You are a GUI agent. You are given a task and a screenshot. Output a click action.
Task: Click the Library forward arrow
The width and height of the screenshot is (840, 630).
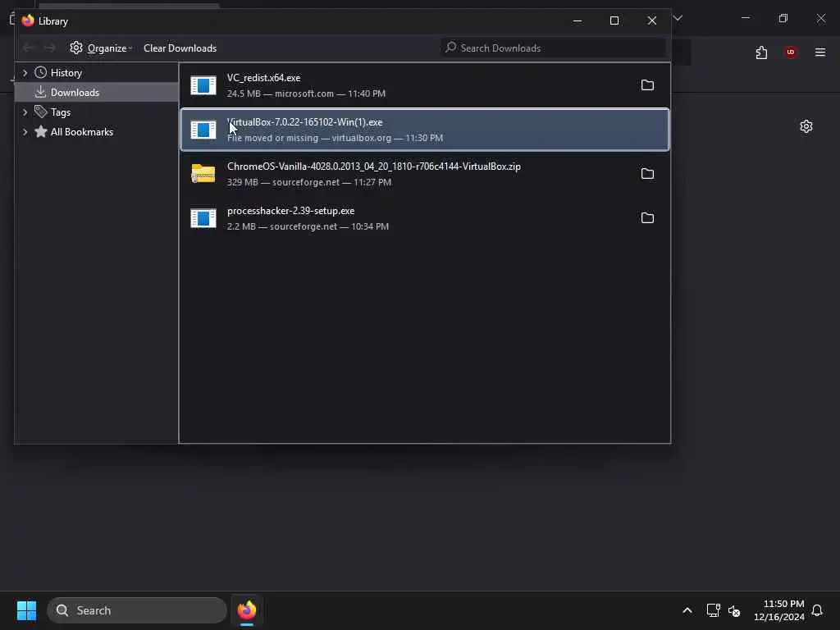point(50,48)
